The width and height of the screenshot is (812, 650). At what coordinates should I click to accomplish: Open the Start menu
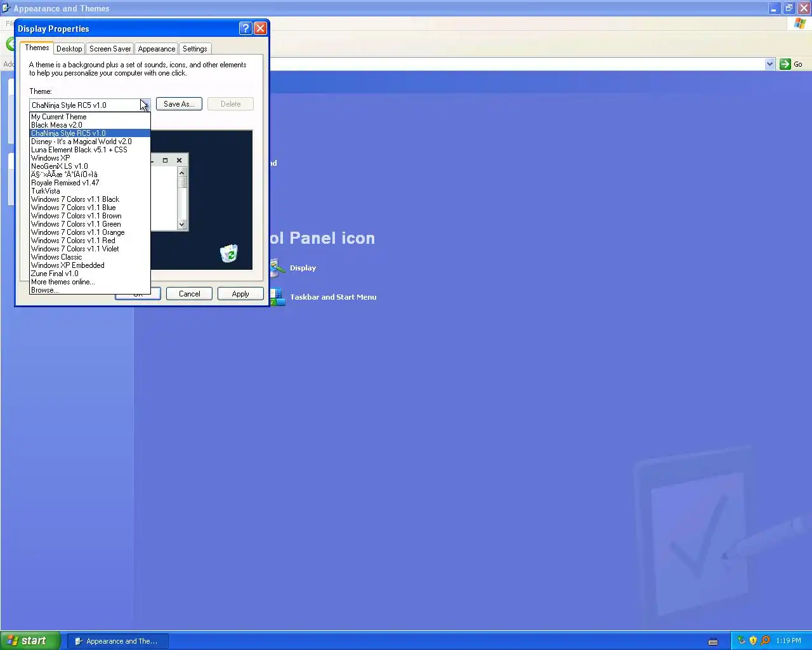[x=30, y=640]
